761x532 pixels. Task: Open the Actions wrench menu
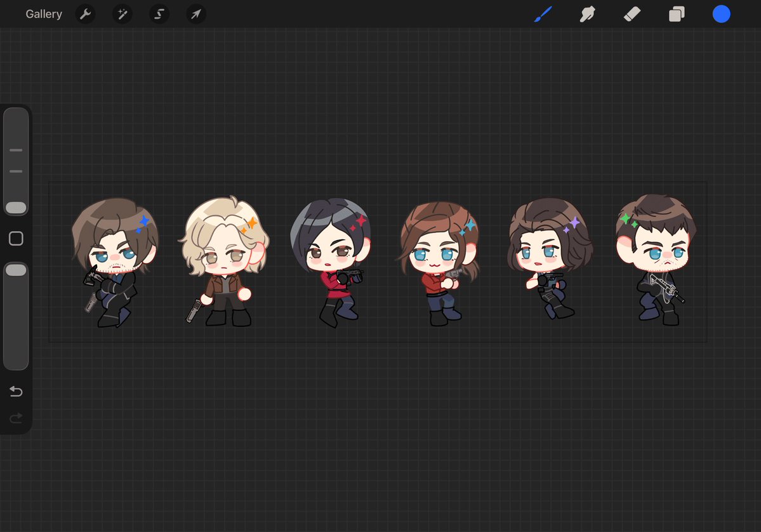point(86,14)
